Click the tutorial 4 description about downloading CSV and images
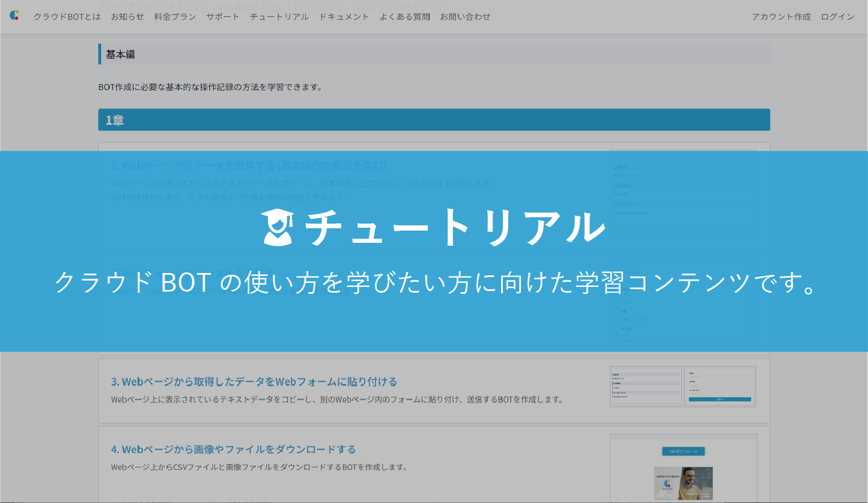The height and width of the screenshot is (503, 868). click(259, 467)
